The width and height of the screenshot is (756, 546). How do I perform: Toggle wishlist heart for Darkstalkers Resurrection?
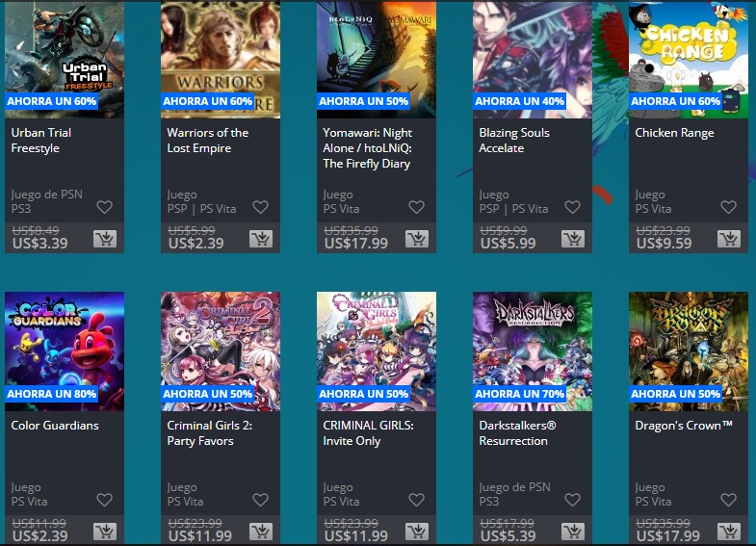[x=572, y=500]
